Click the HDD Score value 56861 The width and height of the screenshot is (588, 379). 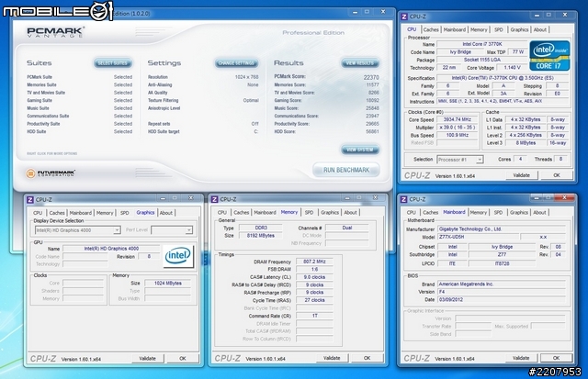click(372, 132)
